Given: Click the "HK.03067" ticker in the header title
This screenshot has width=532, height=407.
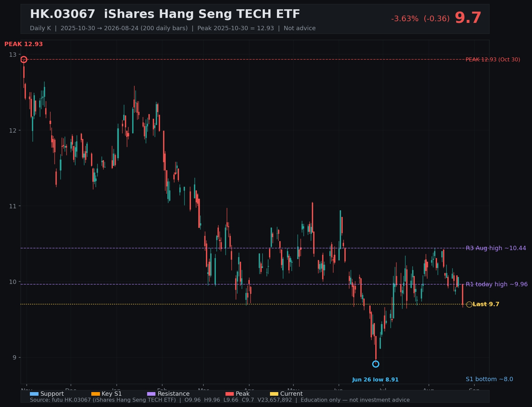Looking at the screenshot, I should tap(63, 14).
